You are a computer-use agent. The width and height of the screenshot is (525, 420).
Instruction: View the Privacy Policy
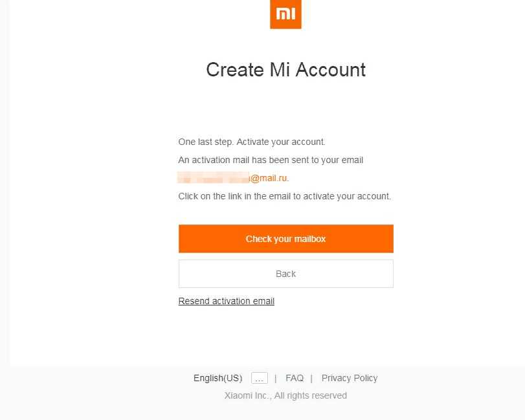(349, 378)
